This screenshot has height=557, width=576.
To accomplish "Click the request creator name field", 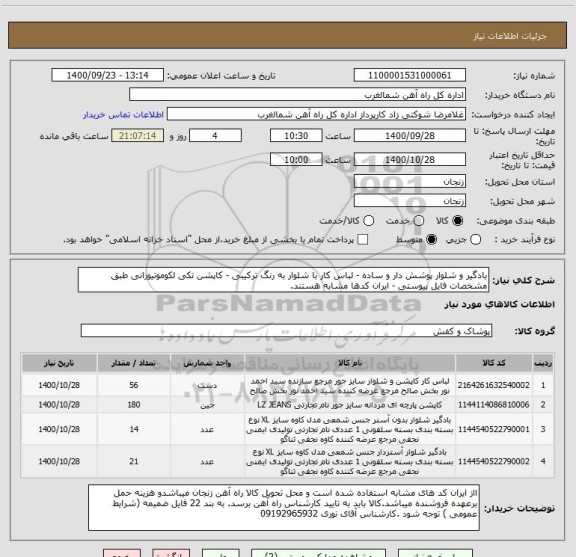I will 316,114.
